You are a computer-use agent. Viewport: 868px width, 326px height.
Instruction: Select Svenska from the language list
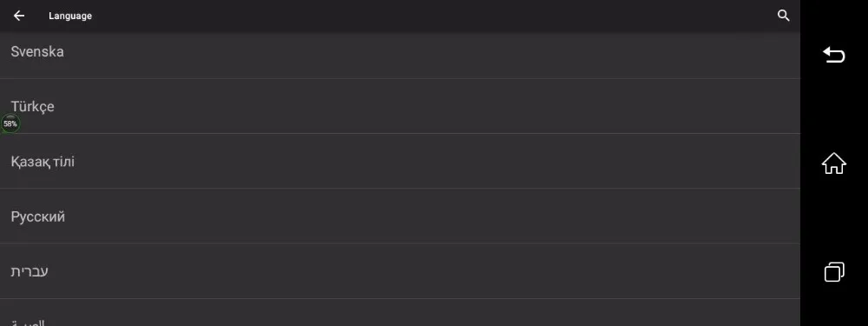[x=400, y=51]
